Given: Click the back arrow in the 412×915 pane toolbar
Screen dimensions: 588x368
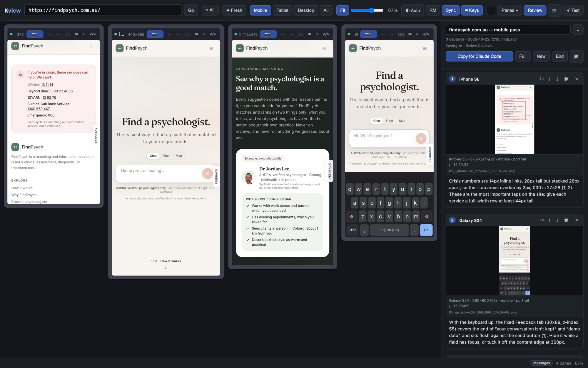Looking at the screenshot, I should click(283, 34).
